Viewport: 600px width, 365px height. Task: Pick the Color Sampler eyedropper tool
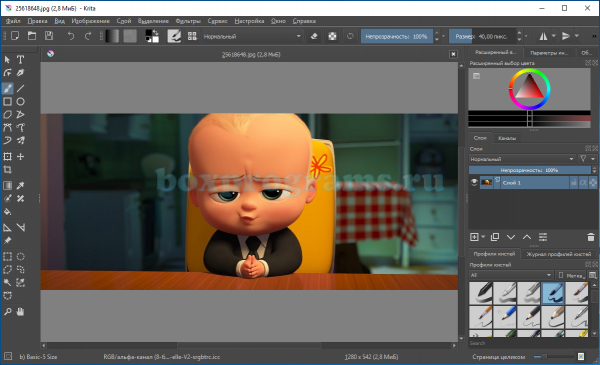[20, 186]
